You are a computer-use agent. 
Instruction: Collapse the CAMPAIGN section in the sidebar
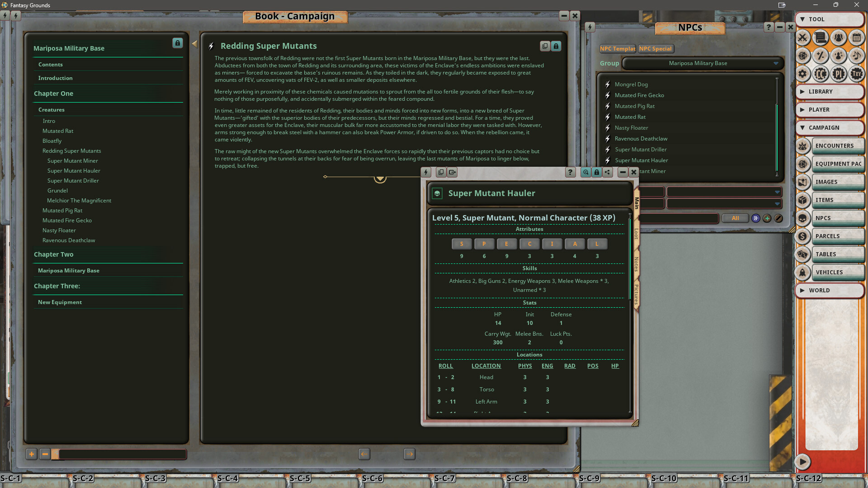pos(830,128)
